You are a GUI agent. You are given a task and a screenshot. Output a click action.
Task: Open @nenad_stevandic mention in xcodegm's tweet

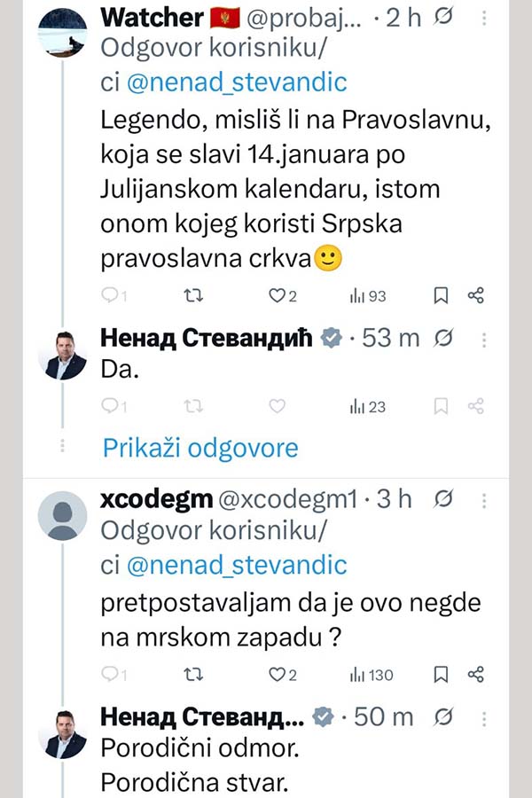click(238, 564)
